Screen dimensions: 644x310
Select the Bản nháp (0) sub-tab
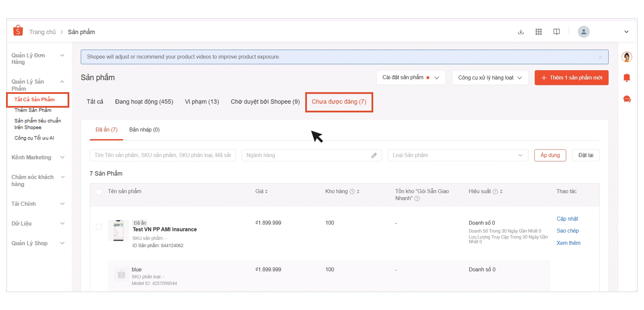pos(144,130)
